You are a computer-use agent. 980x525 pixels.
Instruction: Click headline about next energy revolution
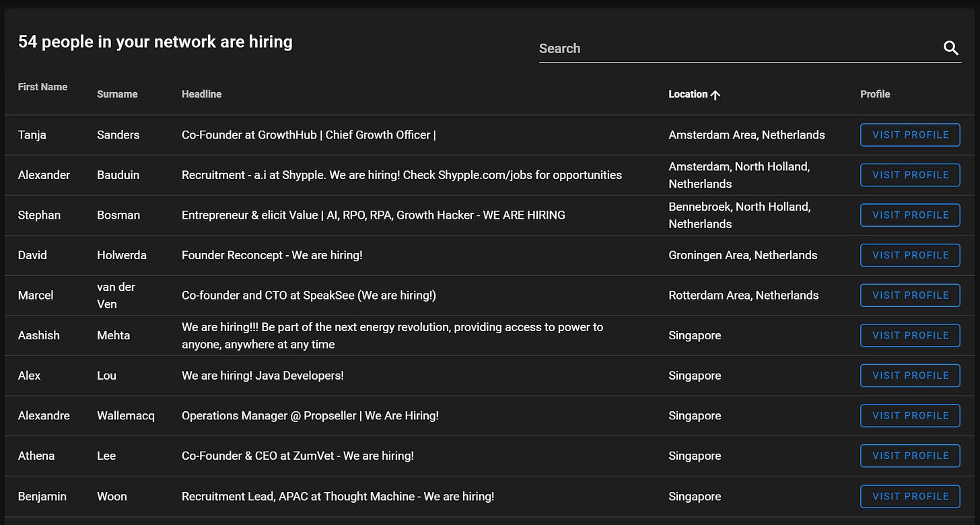click(x=392, y=335)
